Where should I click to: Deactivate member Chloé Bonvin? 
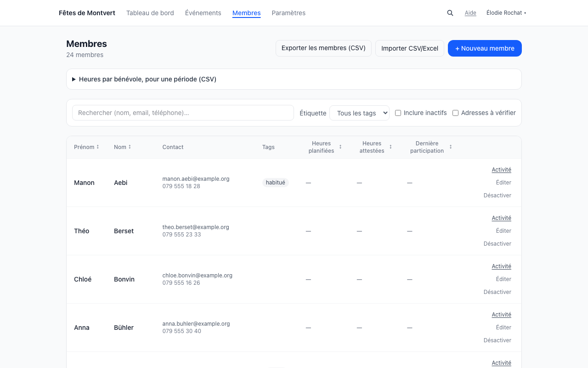[498, 292]
